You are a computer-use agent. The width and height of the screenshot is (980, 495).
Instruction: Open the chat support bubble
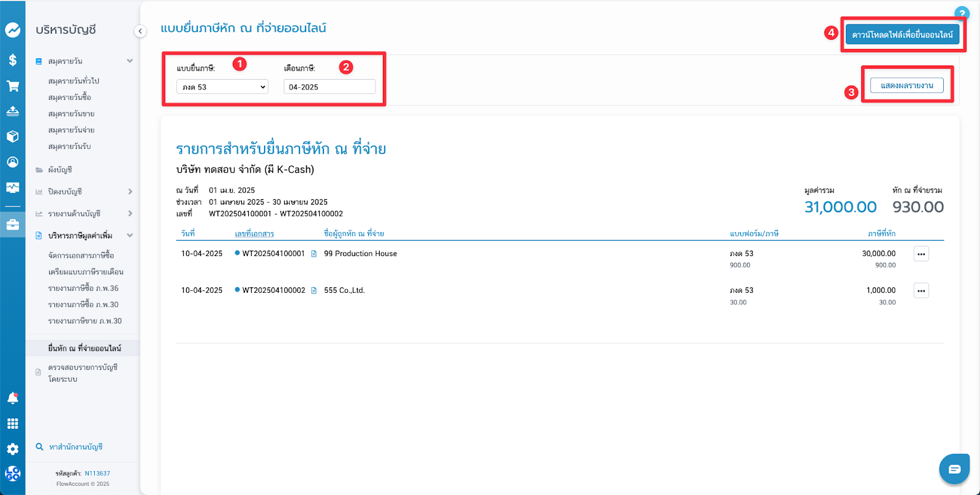(x=954, y=469)
